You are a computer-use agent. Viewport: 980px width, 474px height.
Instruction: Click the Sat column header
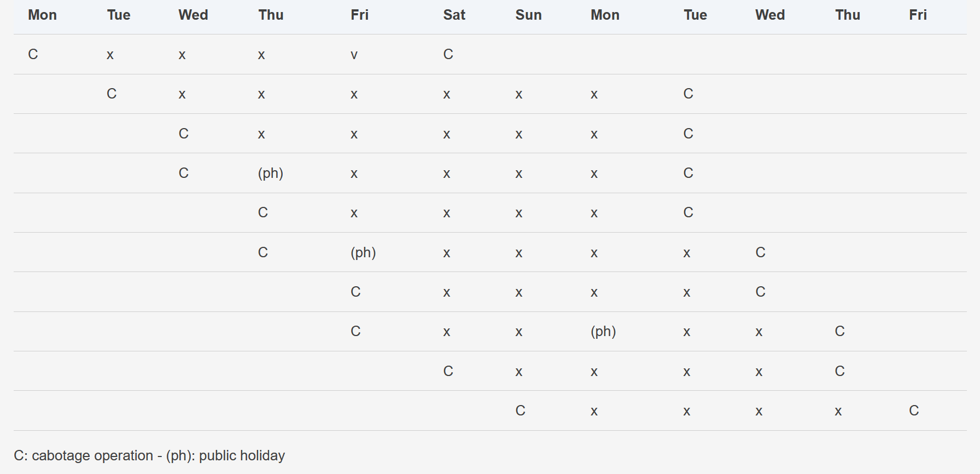454,15
